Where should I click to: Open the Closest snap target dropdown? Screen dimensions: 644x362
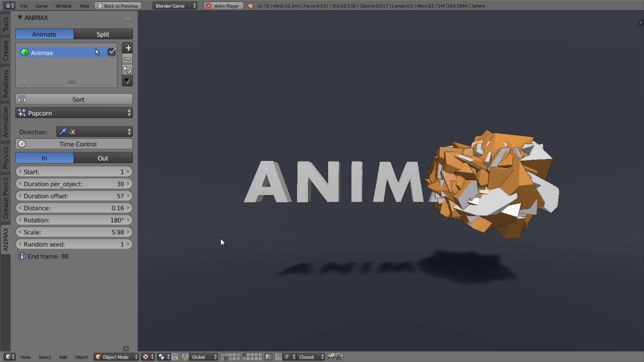(x=311, y=357)
